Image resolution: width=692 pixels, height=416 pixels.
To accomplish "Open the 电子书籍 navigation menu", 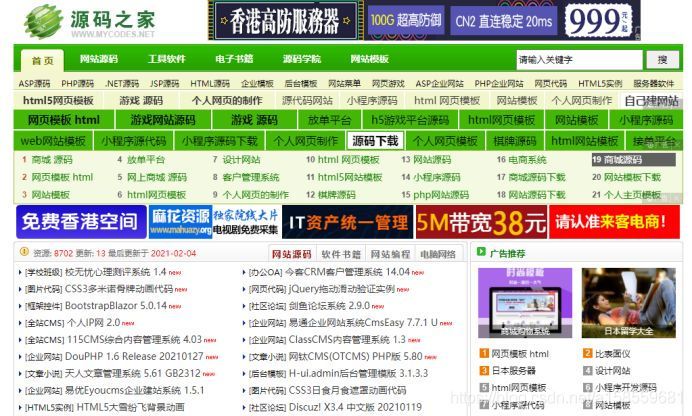I will coord(234,59).
